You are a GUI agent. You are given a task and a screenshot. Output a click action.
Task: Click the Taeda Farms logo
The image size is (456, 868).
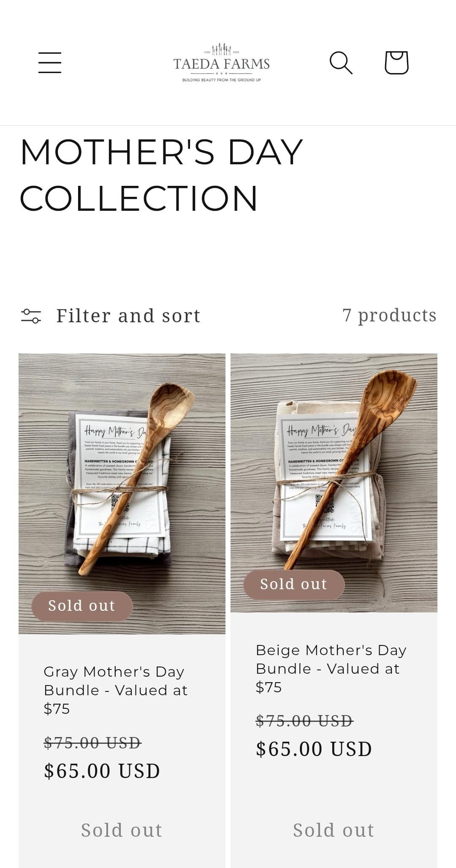click(x=221, y=63)
